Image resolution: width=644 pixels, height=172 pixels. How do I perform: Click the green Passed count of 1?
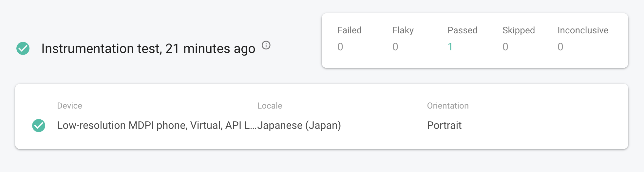tap(450, 47)
